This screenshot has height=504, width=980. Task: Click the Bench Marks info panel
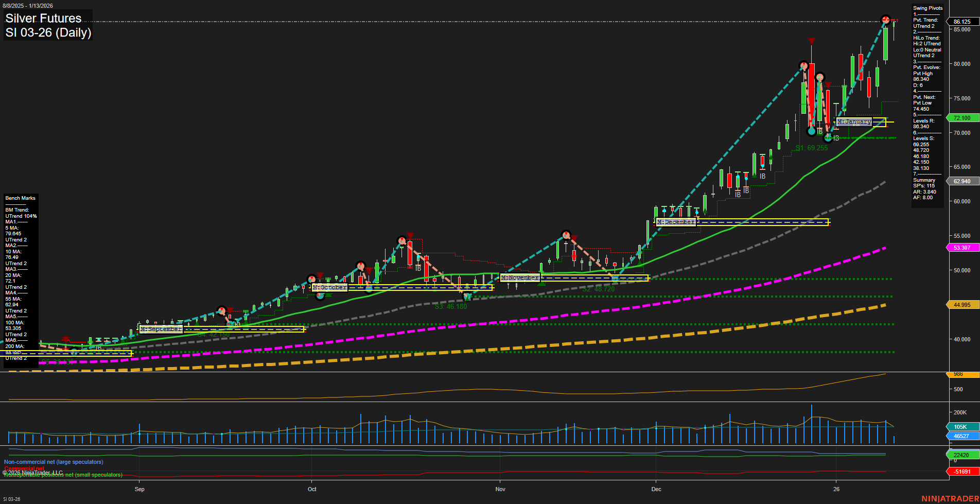click(21, 198)
